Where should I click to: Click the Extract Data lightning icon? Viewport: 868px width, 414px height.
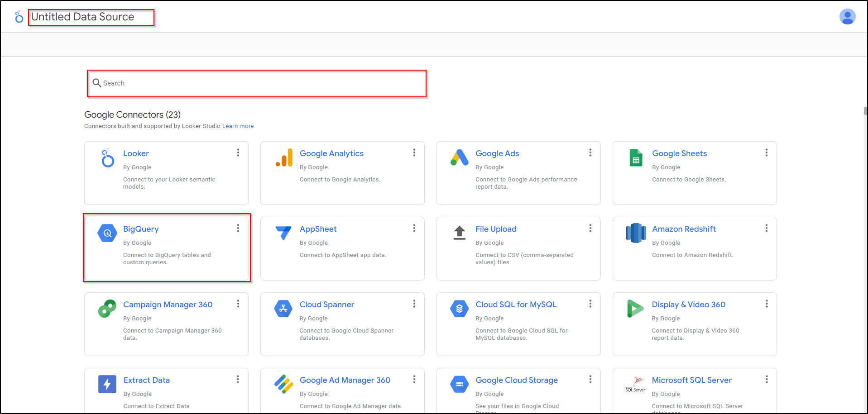(x=107, y=384)
